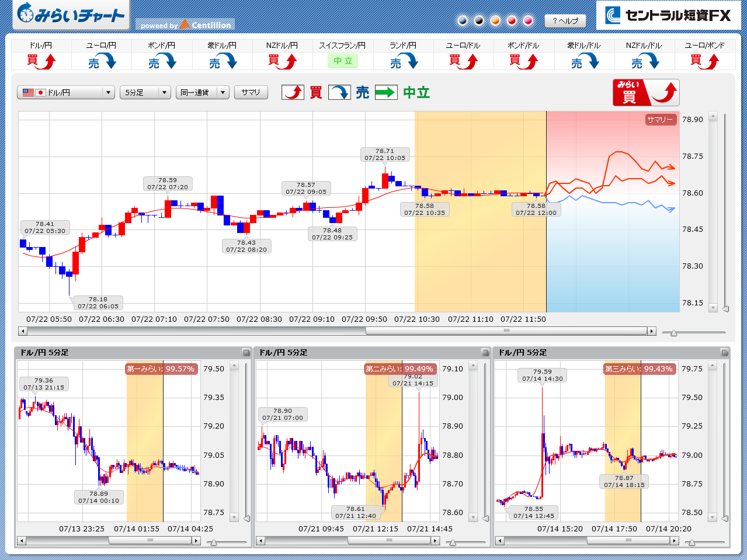Click the みらい買 forecast signal button
This screenshot has height=560, width=747.
[x=646, y=92]
